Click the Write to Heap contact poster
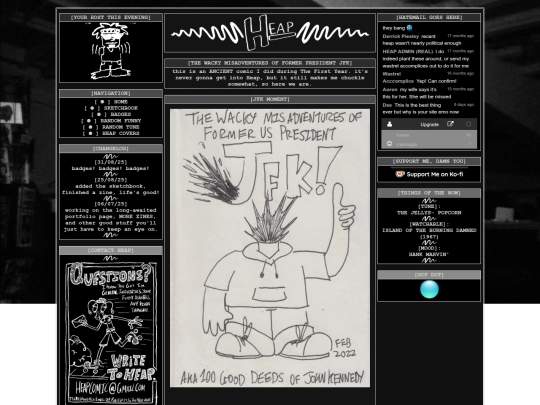 pos(111,333)
